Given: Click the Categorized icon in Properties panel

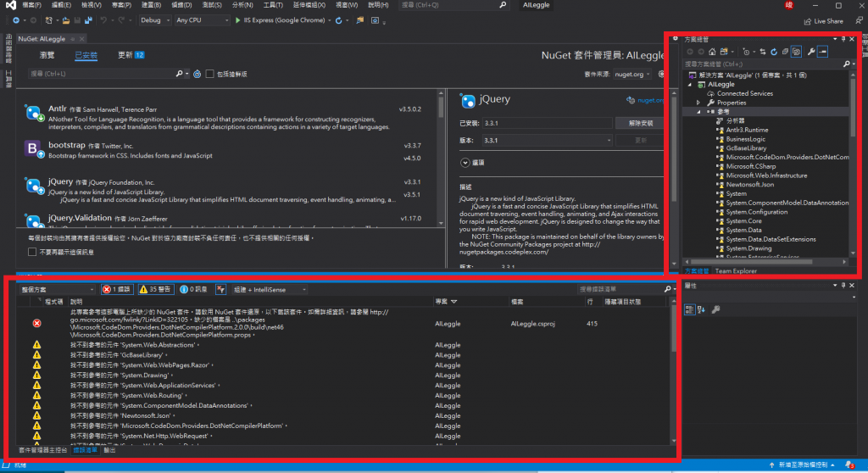Looking at the screenshot, I should (x=689, y=309).
